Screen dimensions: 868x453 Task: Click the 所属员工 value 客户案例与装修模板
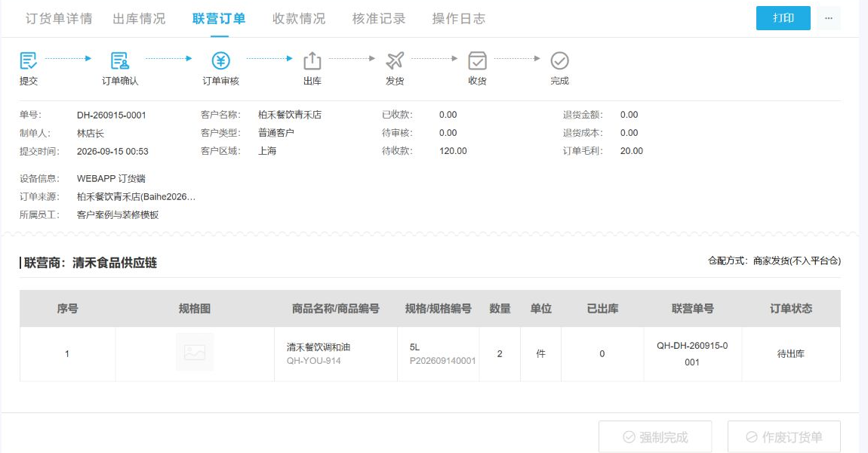pyautogui.click(x=118, y=215)
